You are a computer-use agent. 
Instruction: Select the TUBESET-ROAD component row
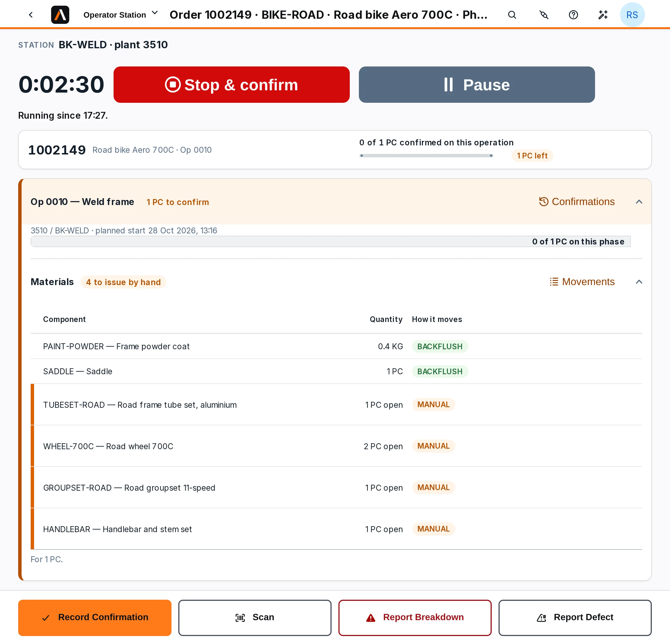pos(336,404)
